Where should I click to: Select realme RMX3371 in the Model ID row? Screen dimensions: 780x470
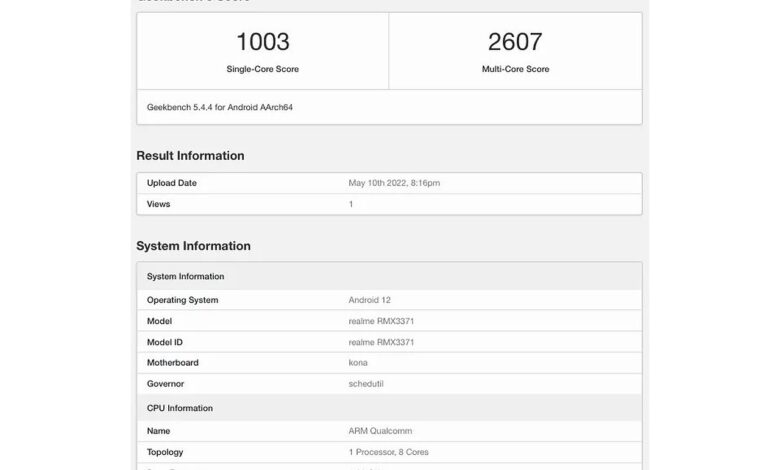tap(381, 342)
